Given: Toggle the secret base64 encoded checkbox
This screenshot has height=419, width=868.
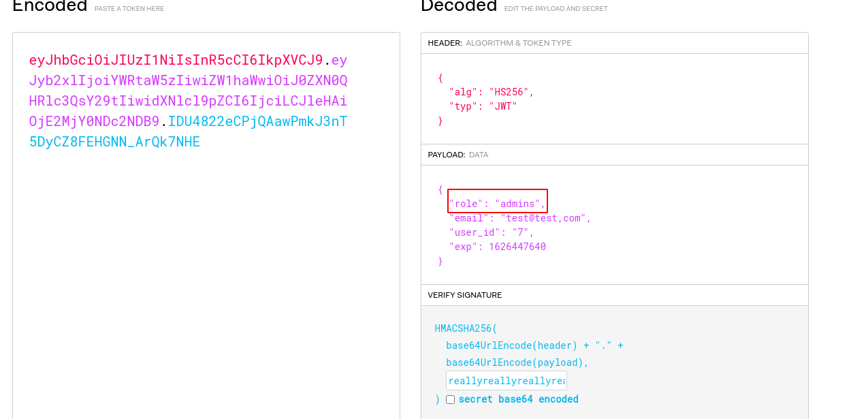Looking at the screenshot, I should pos(450,399).
